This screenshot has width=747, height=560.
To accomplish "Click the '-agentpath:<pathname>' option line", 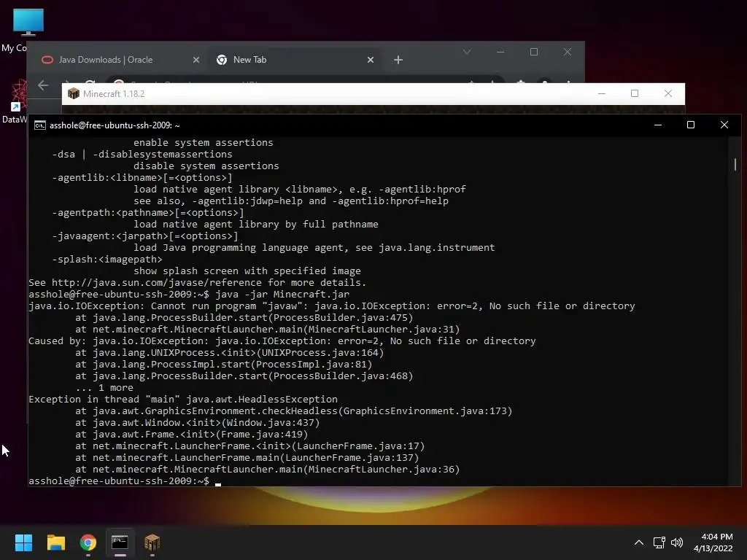I will (x=147, y=212).
